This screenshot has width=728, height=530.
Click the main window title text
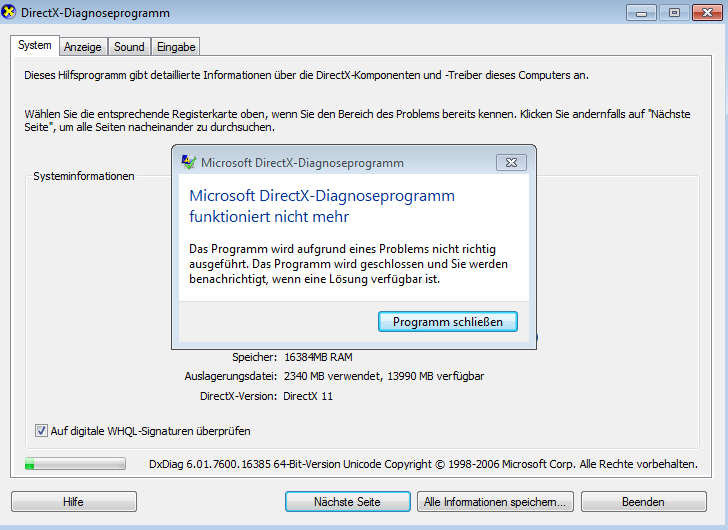coord(95,13)
